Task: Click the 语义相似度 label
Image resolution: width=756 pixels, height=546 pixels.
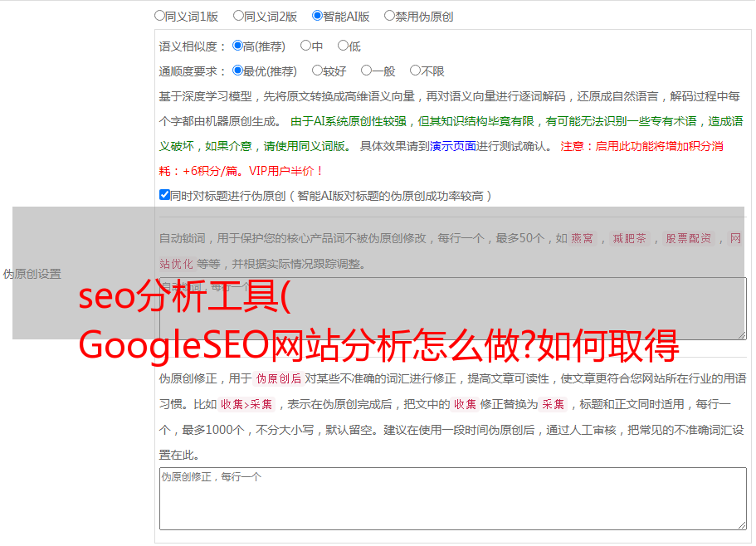Action: (193, 46)
